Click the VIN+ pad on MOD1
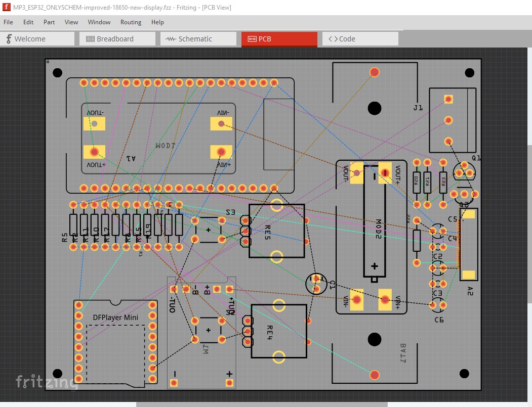The image size is (532, 407). 221,152
